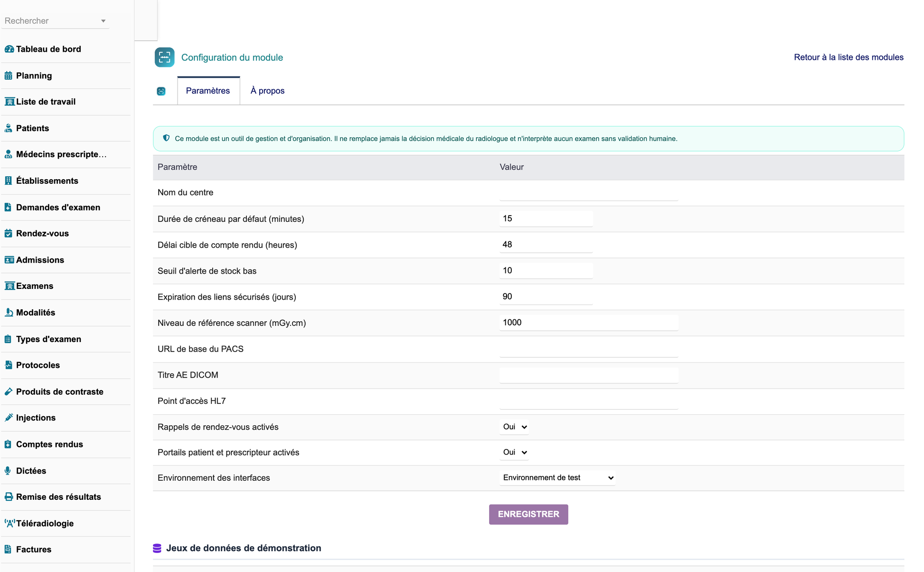Click the Produits de contraste vial icon

click(x=9, y=391)
